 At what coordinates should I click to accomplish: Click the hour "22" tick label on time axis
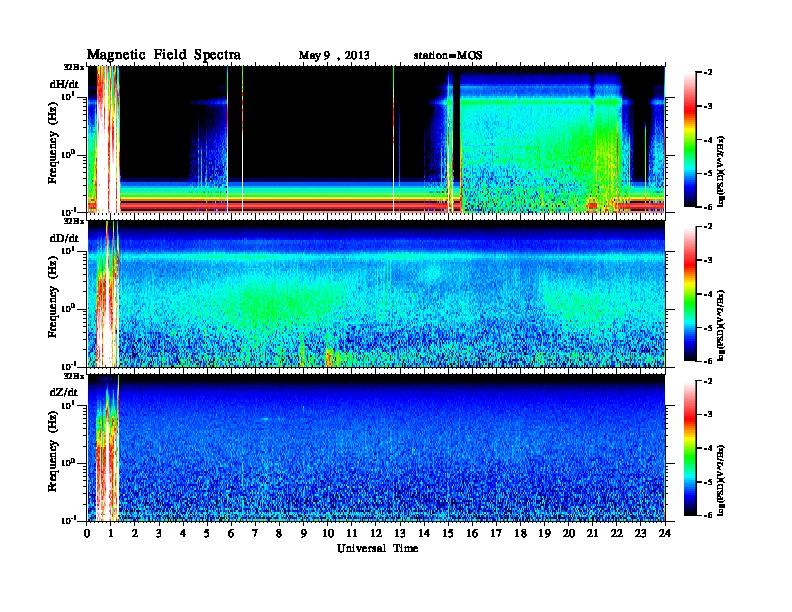coord(617,534)
